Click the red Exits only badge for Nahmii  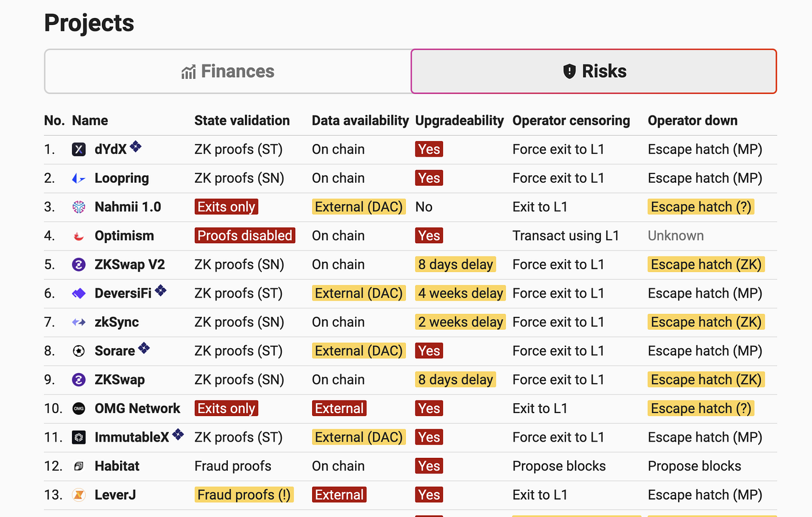[x=226, y=207]
